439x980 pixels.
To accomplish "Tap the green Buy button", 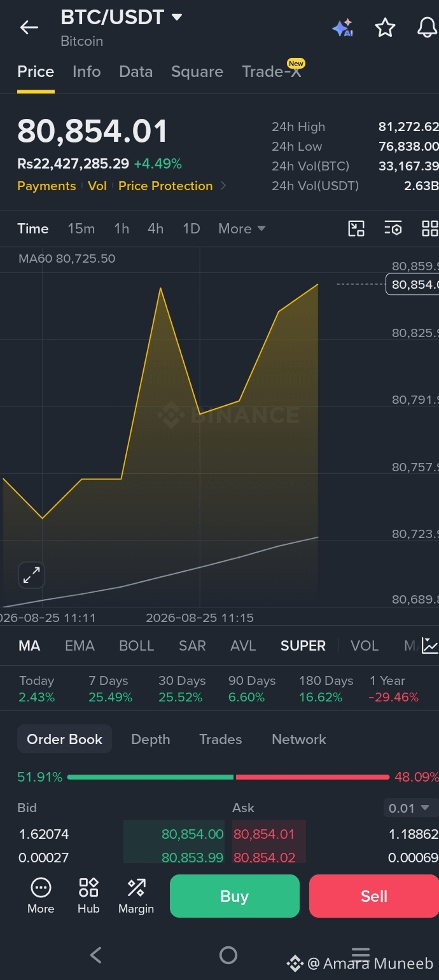I will (235, 896).
